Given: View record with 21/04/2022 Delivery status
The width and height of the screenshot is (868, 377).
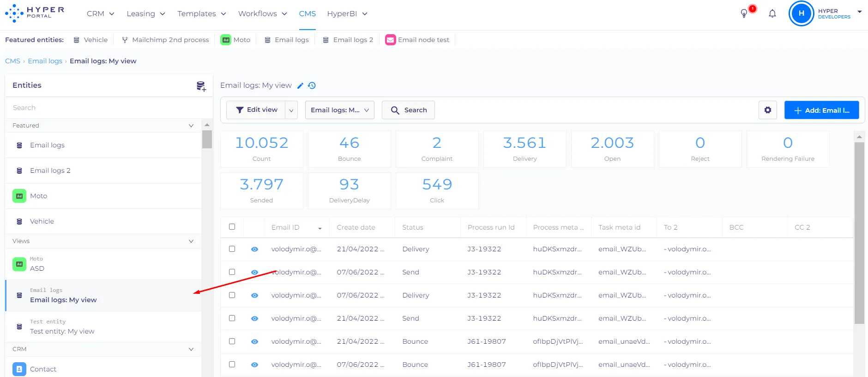Looking at the screenshot, I should pyautogui.click(x=254, y=249).
